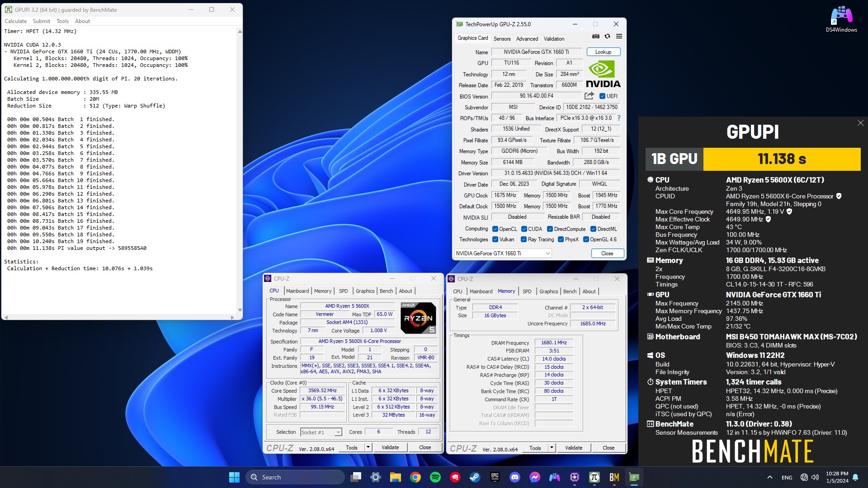Show hidden system tray icons chevron
This screenshot has width=868, height=488.
click(x=769, y=477)
